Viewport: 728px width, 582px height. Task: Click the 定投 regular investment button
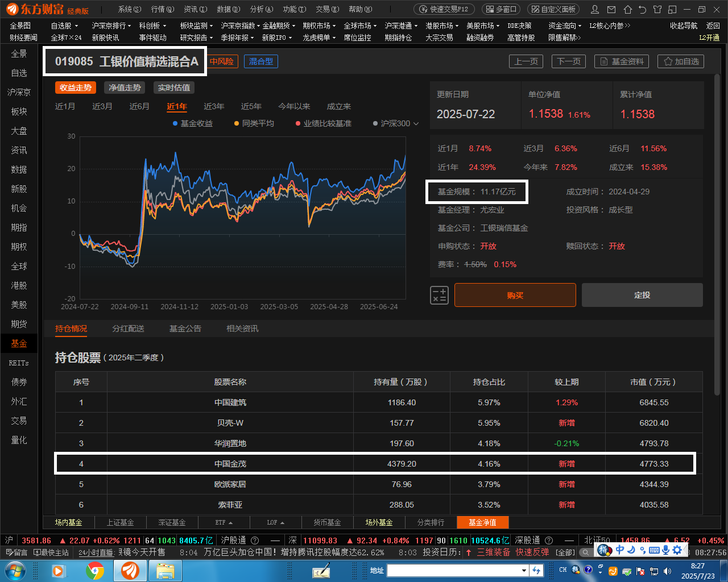[x=642, y=295]
